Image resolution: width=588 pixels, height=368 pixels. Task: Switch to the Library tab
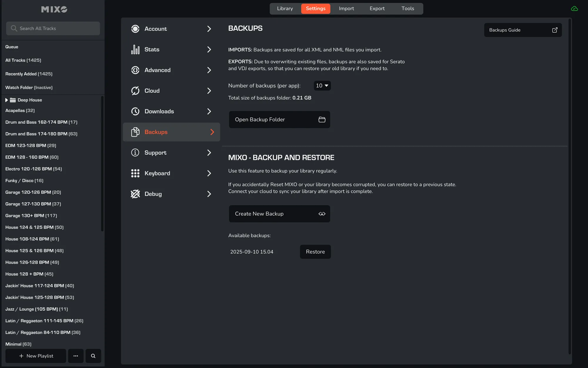[285, 9]
